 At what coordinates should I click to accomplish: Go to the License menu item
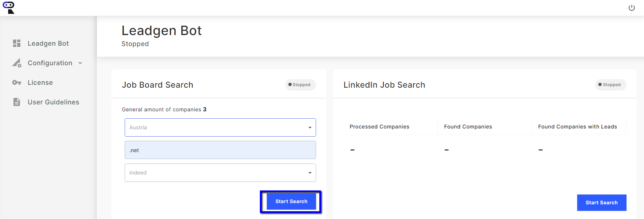(x=40, y=82)
